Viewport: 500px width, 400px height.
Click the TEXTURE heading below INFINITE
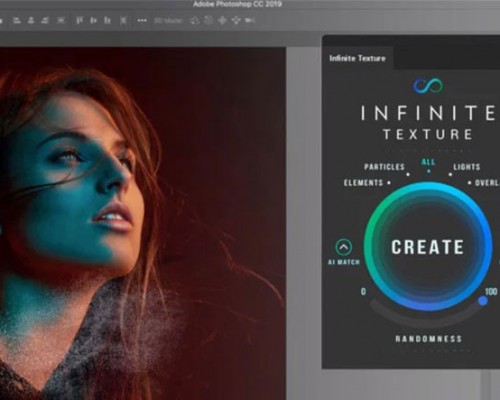point(428,134)
